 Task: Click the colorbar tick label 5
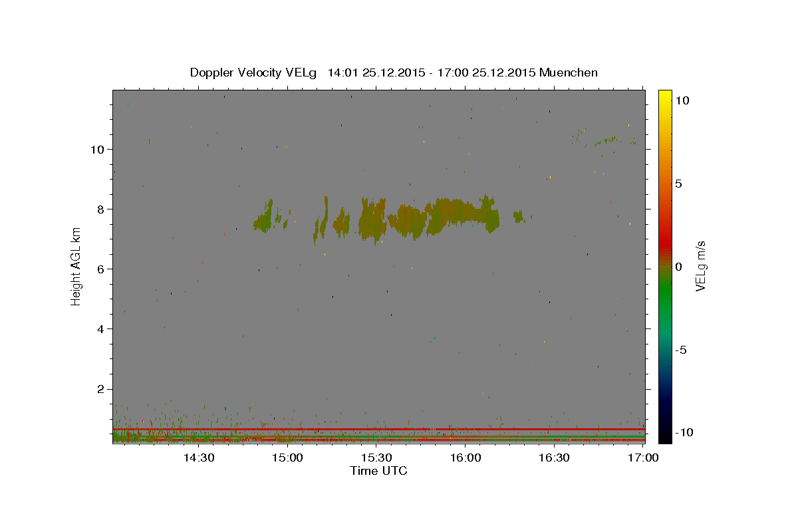click(678, 184)
